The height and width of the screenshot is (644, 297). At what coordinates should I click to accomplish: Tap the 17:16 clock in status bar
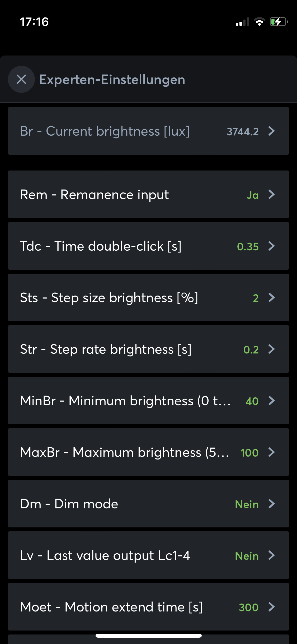pos(34,22)
